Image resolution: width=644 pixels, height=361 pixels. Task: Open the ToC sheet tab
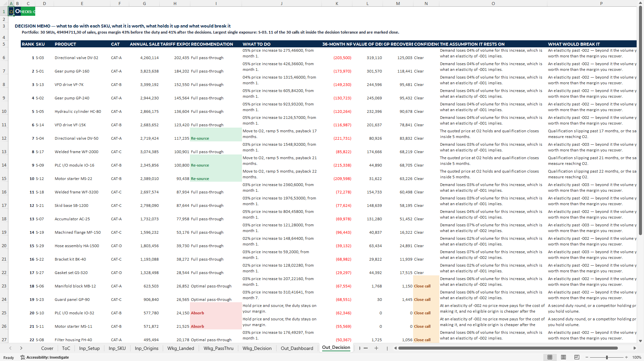coord(66,348)
